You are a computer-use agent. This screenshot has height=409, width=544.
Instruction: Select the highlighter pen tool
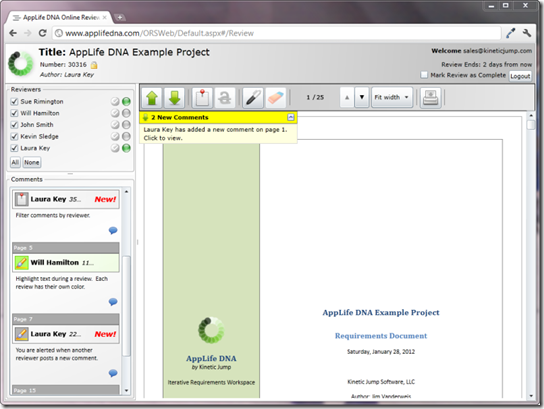(x=253, y=98)
